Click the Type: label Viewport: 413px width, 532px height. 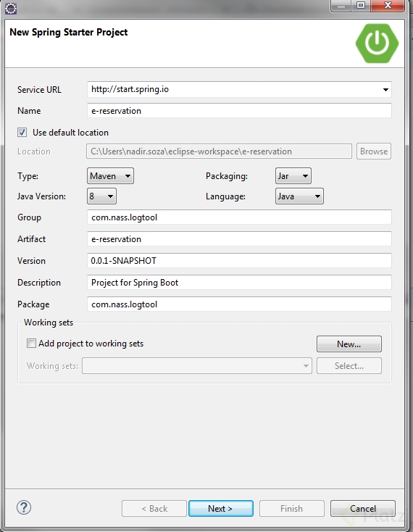[x=28, y=176]
